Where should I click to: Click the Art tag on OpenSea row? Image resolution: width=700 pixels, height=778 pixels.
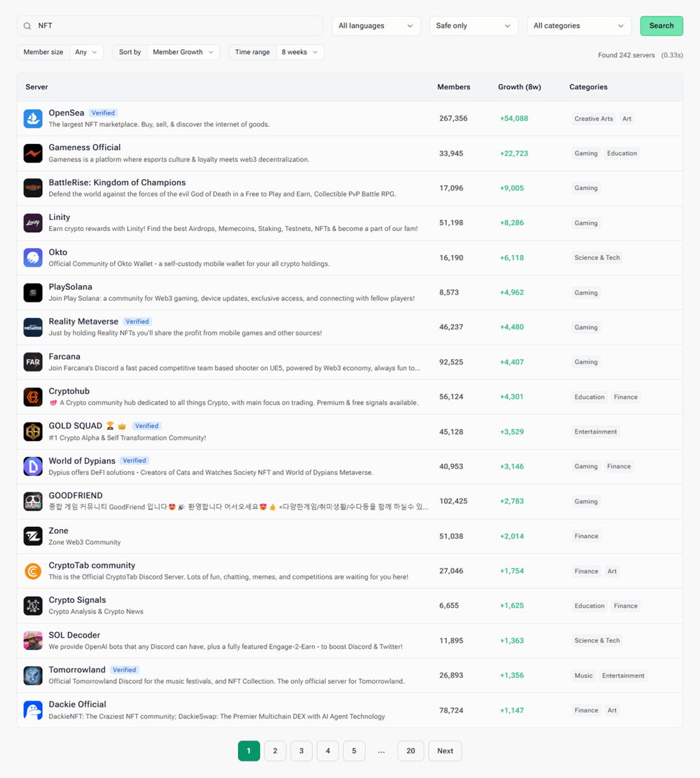click(x=627, y=118)
